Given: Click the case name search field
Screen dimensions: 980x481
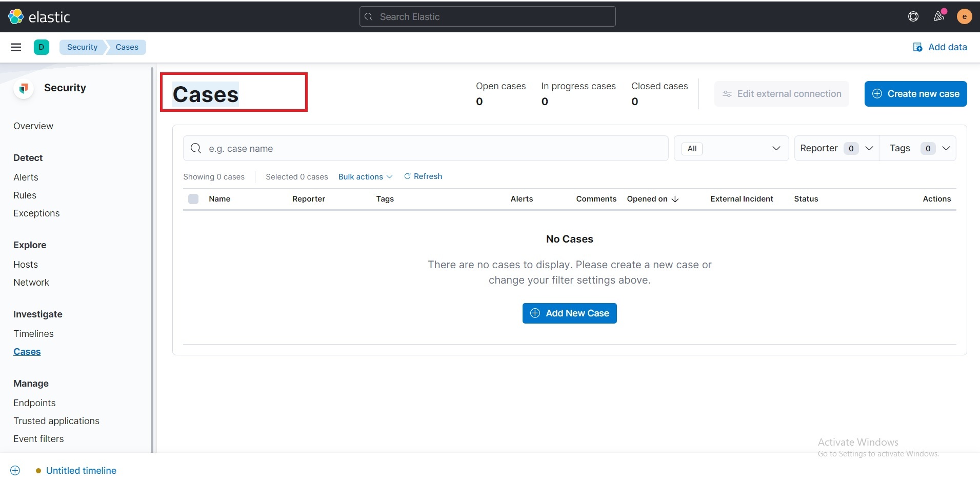Looking at the screenshot, I should pyautogui.click(x=426, y=148).
